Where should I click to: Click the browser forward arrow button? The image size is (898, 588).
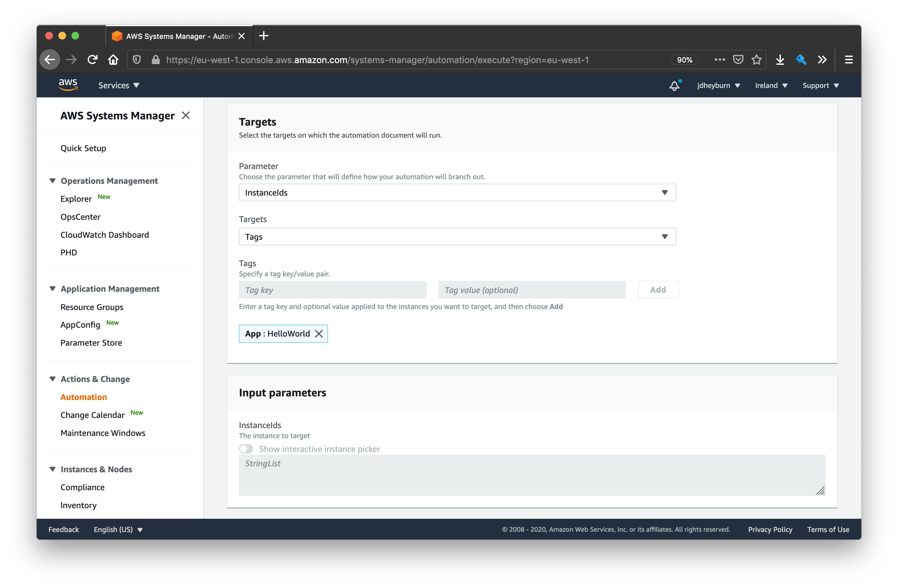pyautogui.click(x=71, y=60)
